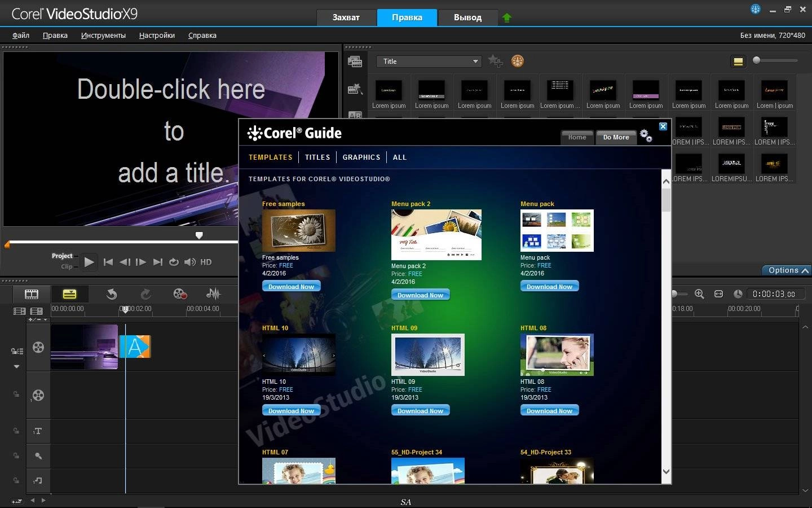This screenshot has width=812, height=508.
Task: Open the Вывод tab
Action: click(467, 17)
